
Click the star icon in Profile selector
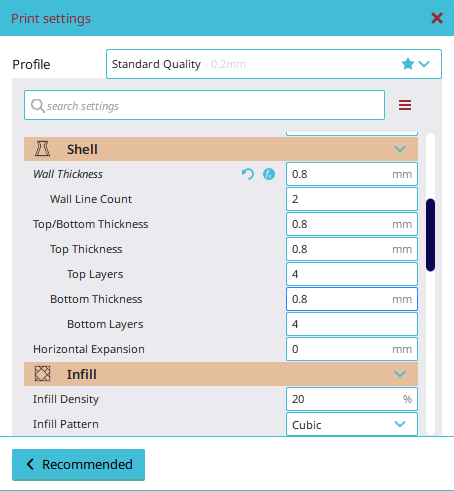(408, 63)
